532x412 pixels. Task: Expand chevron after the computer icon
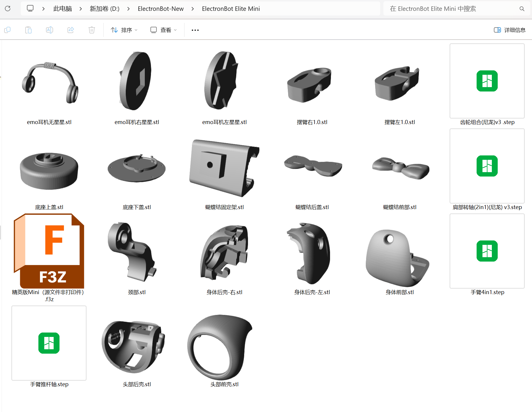pos(43,9)
